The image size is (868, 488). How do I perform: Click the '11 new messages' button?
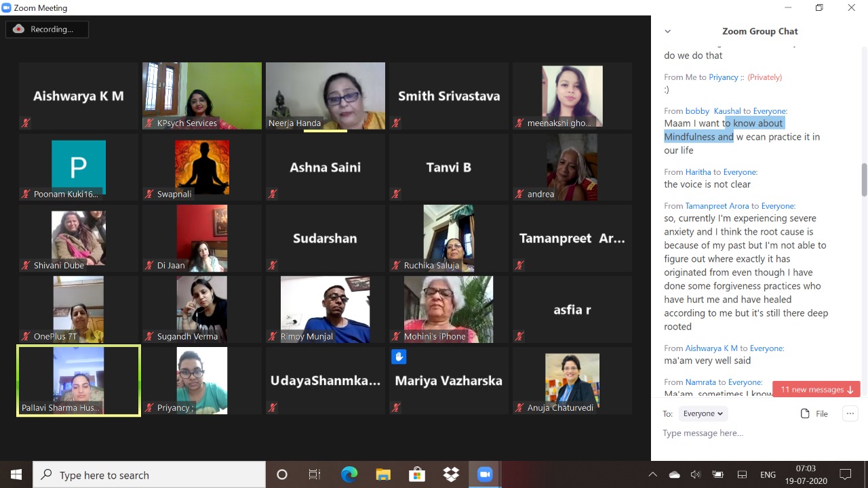[x=816, y=389]
